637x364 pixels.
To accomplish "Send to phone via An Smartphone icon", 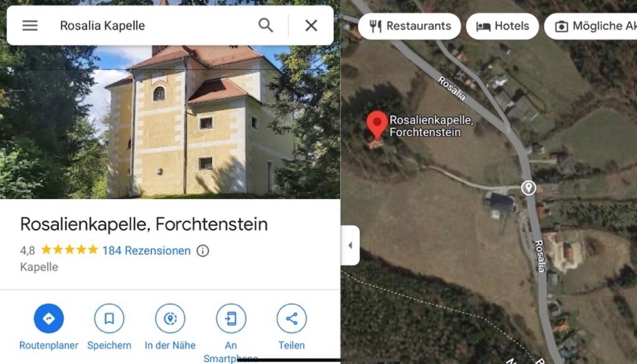I will [x=231, y=318].
